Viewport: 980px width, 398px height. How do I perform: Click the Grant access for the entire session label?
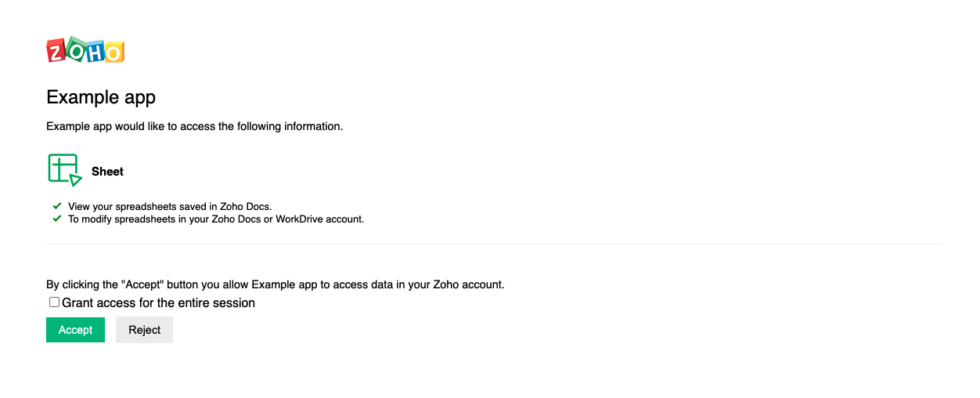click(x=158, y=302)
